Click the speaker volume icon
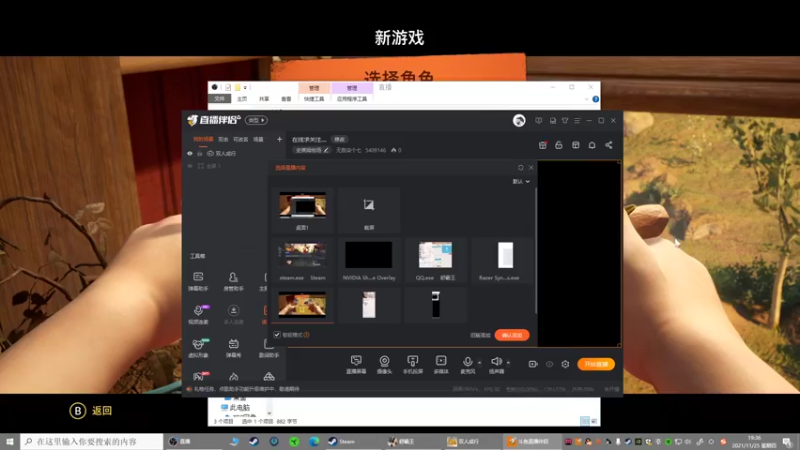 click(x=496, y=362)
